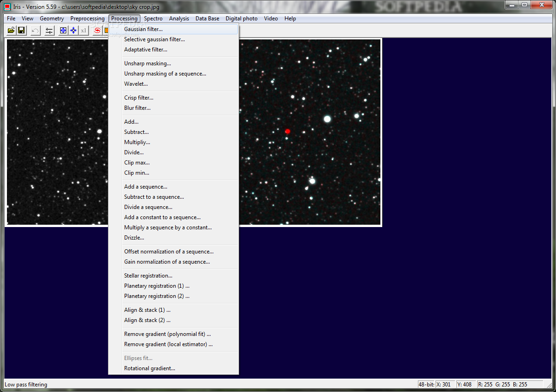Click the red star in the sky image

point(287,131)
